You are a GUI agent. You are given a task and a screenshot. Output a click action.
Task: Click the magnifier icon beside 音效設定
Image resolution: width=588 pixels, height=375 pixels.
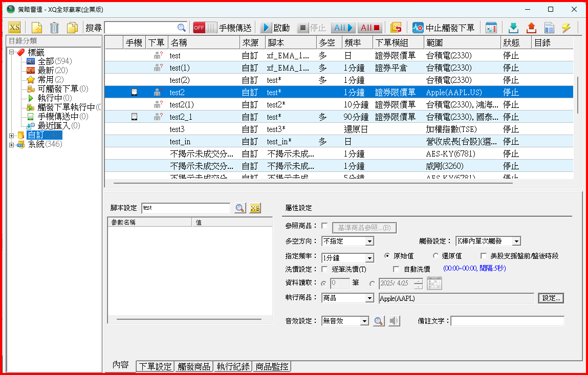point(378,321)
